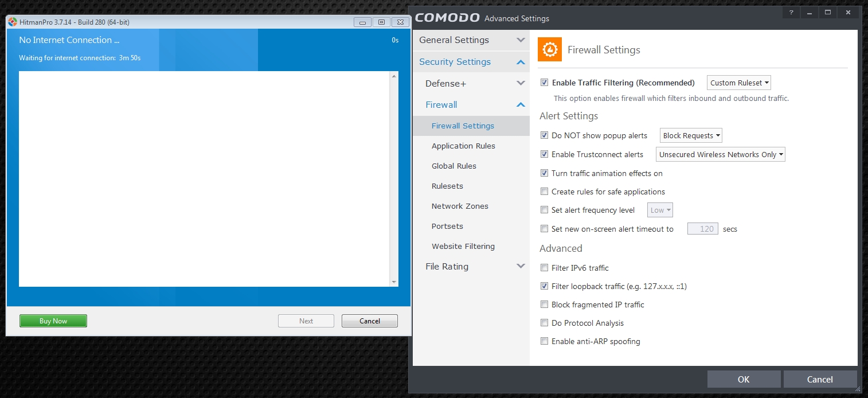Toggle Enable Trustconnect alerts checkbox
Screen dimensions: 868x398
point(545,154)
